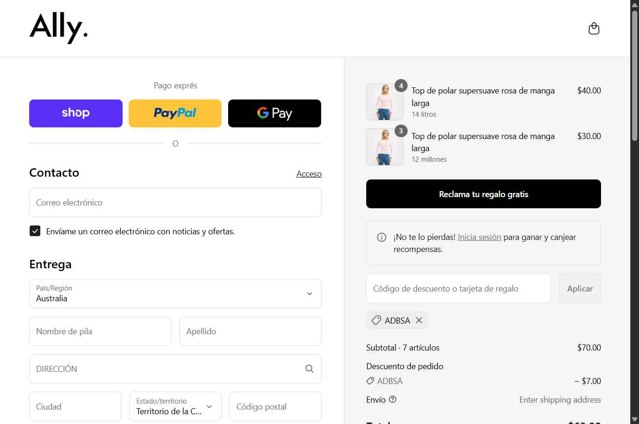
Task: Click the tag icon beside ADBSA order discount
Action: pos(370,381)
